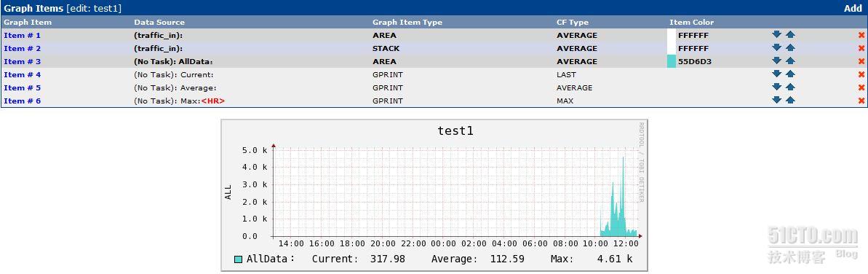Move Item # 3 down with arrow
This screenshot has width=868, height=274.
(776, 60)
